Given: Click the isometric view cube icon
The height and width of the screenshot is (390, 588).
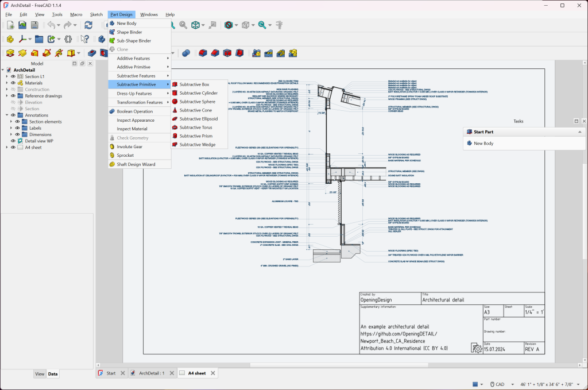Looking at the screenshot, I should click(x=195, y=25).
